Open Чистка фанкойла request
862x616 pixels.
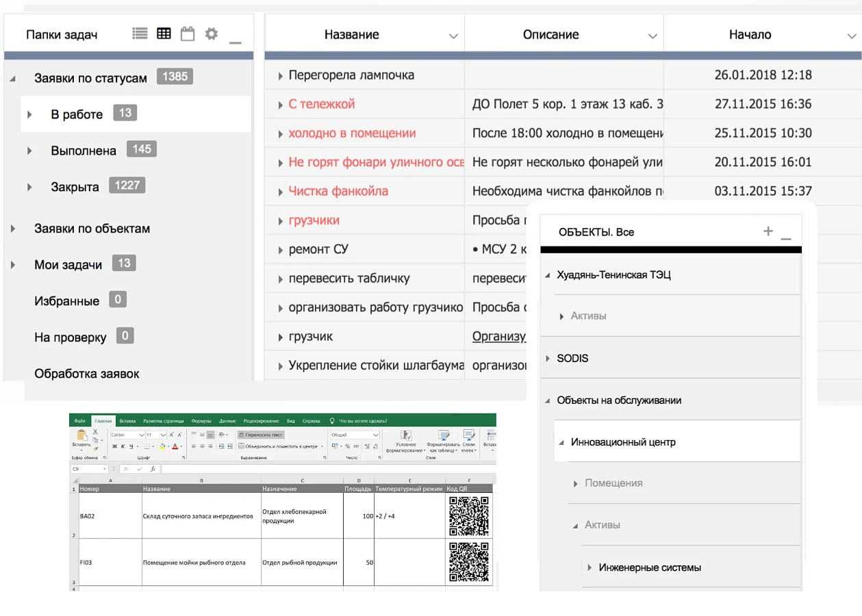[338, 192]
